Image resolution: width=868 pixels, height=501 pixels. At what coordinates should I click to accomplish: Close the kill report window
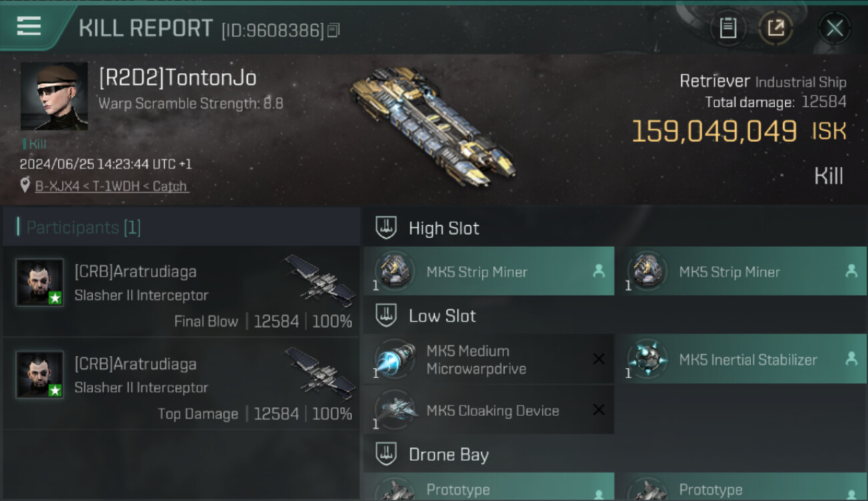click(835, 28)
